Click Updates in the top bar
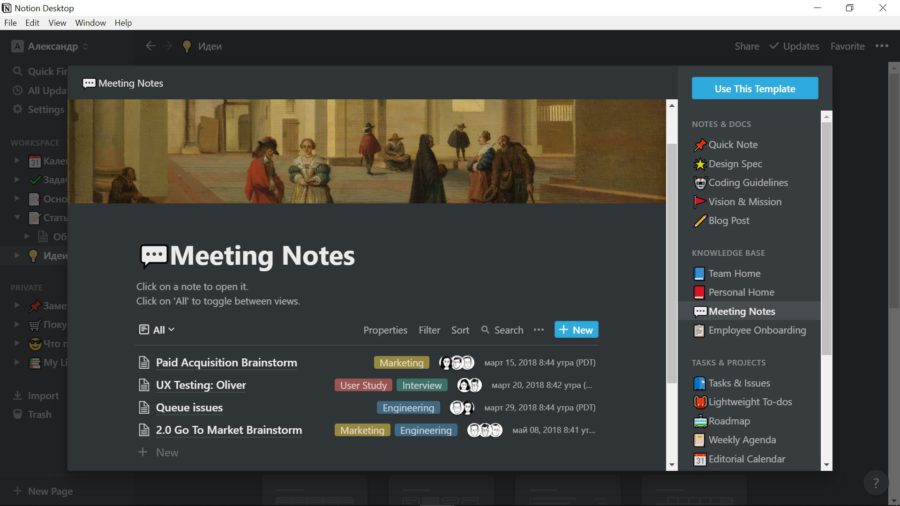900x506 pixels. pyautogui.click(x=794, y=46)
